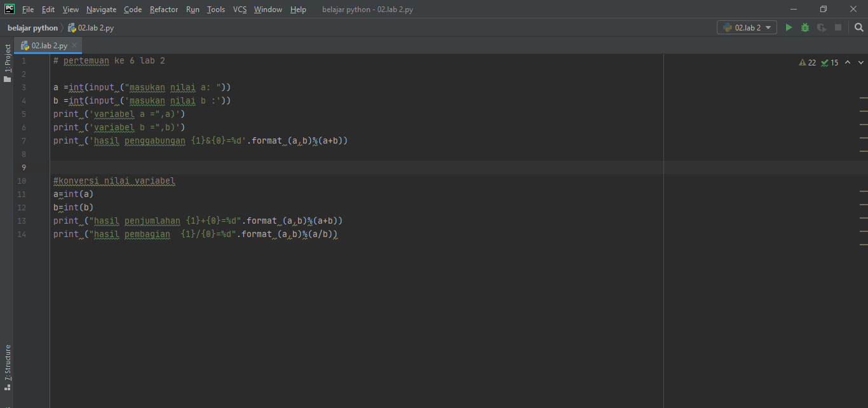Open the Refactor menu
The height and width of the screenshot is (408, 868).
[163, 9]
